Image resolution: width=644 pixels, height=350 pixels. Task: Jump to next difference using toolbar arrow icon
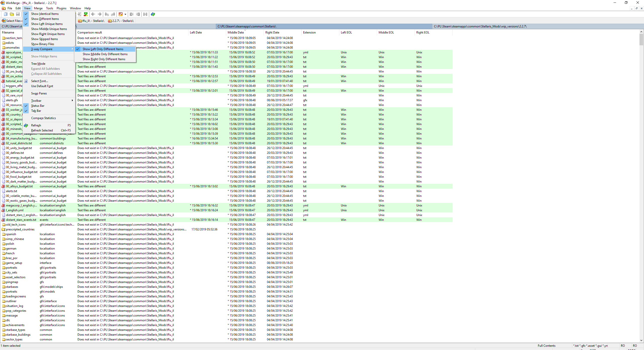[93, 14]
